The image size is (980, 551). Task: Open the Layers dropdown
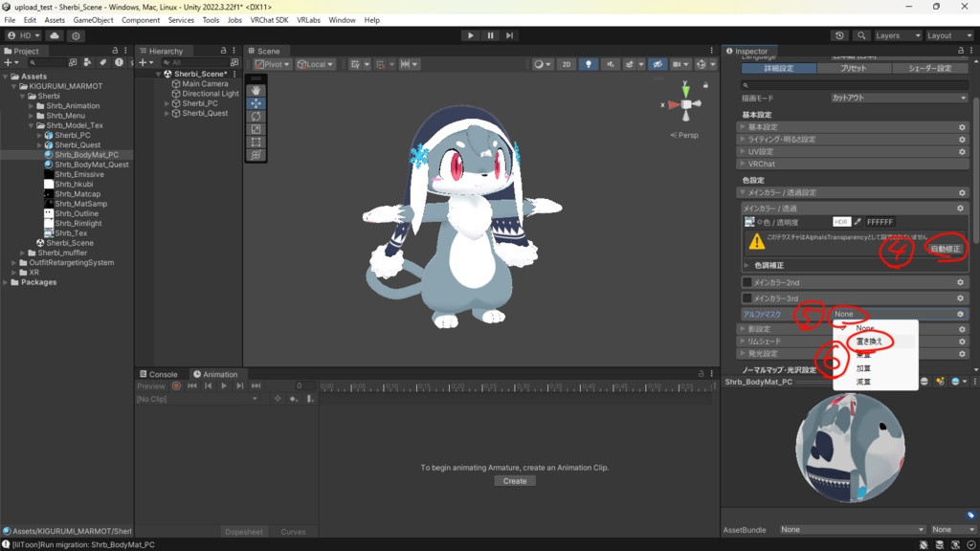898,35
